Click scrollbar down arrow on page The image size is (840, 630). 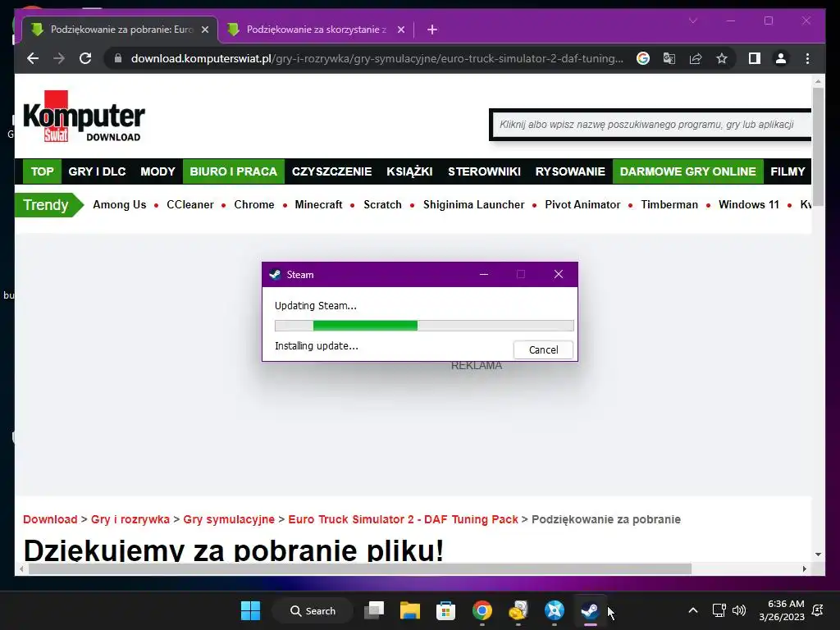point(818,555)
